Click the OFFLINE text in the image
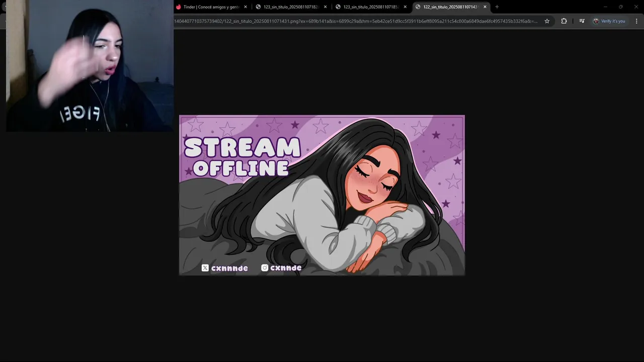 (x=241, y=168)
